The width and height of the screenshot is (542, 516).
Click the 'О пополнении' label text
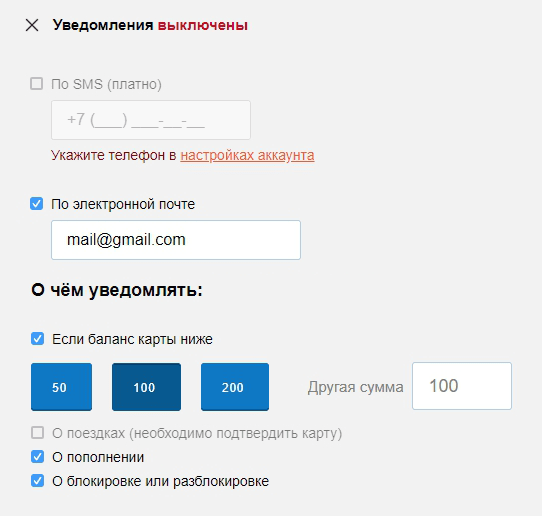point(98,457)
